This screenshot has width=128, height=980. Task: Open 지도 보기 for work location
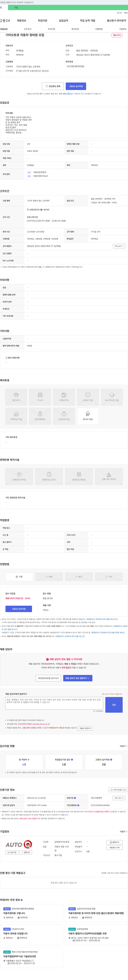pos(119,246)
